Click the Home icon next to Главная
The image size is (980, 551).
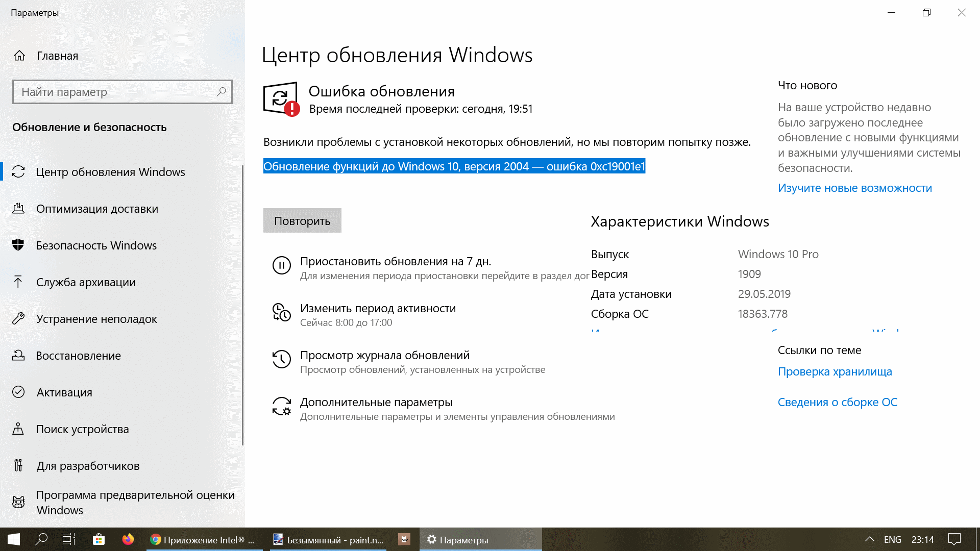[x=19, y=56]
